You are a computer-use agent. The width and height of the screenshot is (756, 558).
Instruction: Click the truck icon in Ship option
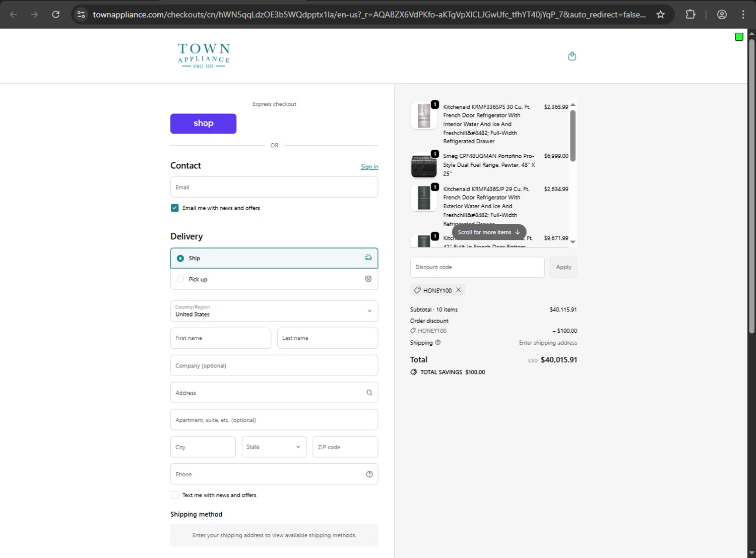(368, 258)
